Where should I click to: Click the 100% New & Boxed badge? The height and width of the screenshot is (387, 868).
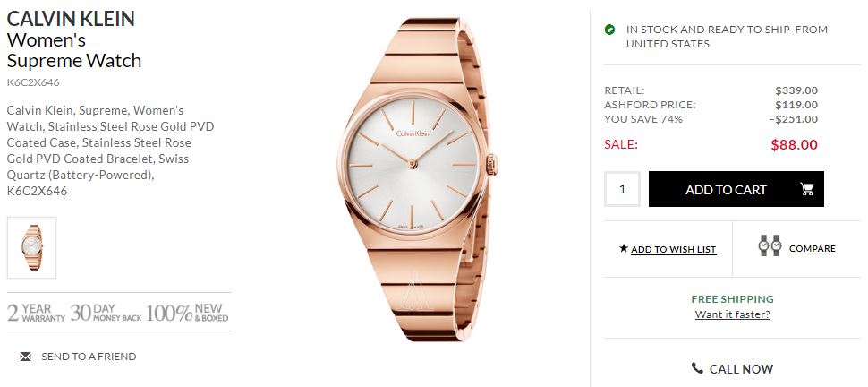[187, 313]
